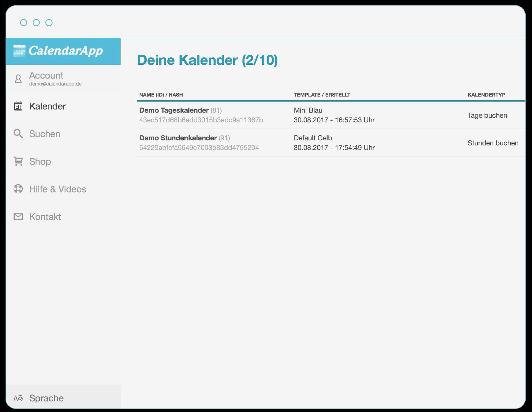Click the Kalender calendar icon

tap(18, 106)
